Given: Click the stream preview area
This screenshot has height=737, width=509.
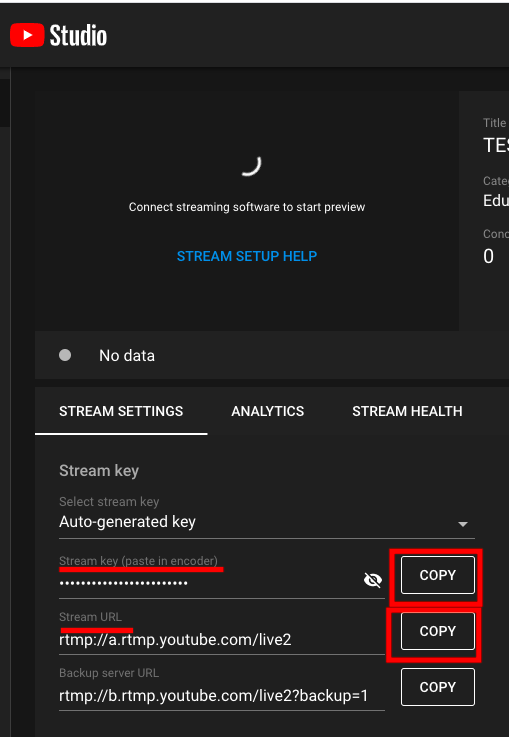Looking at the screenshot, I should pyautogui.click(x=247, y=211).
